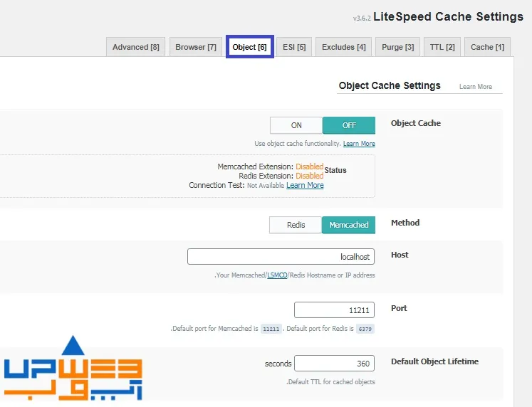Click the Not Available connection test text

(x=266, y=186)
